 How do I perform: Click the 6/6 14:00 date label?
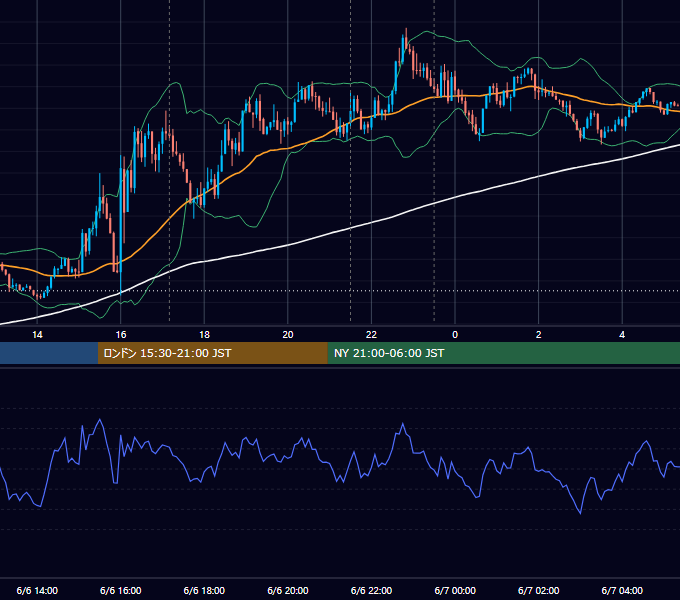coord(37,590)
